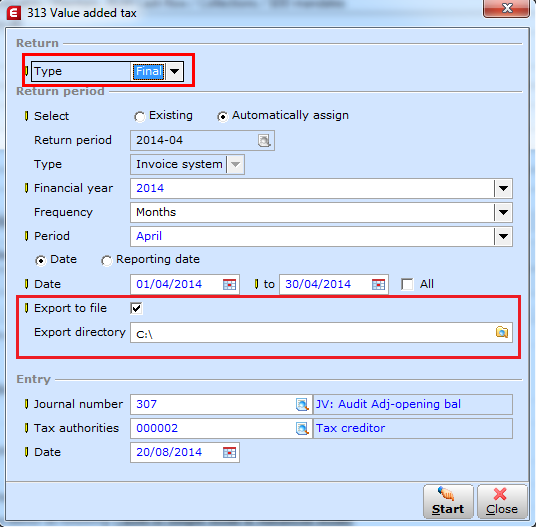
Task: Click the Start button
Action: pyautogui.click(x=448, y=502)
